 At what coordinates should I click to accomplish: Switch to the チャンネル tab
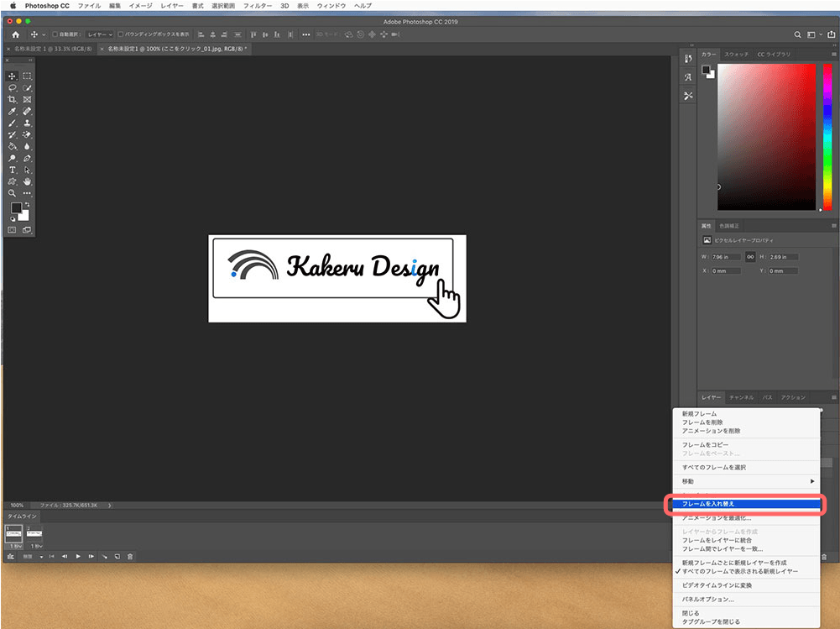[742, 397]
